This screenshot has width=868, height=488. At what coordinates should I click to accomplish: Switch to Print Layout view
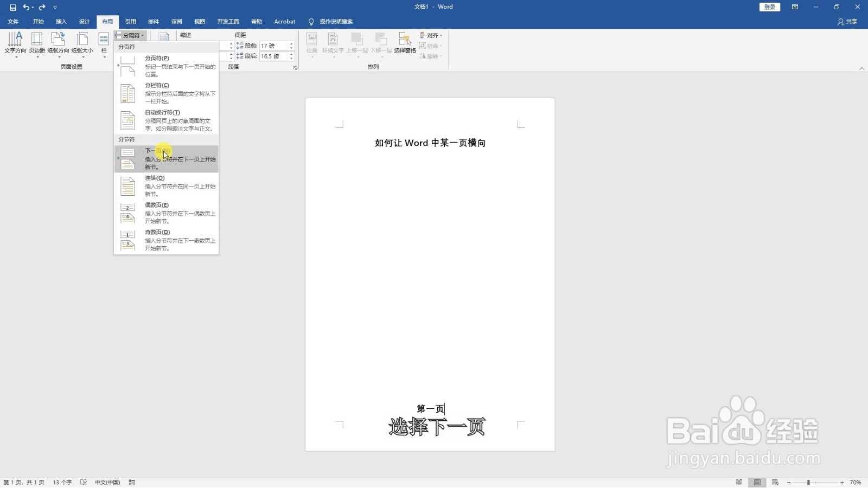tap(757, 483)
